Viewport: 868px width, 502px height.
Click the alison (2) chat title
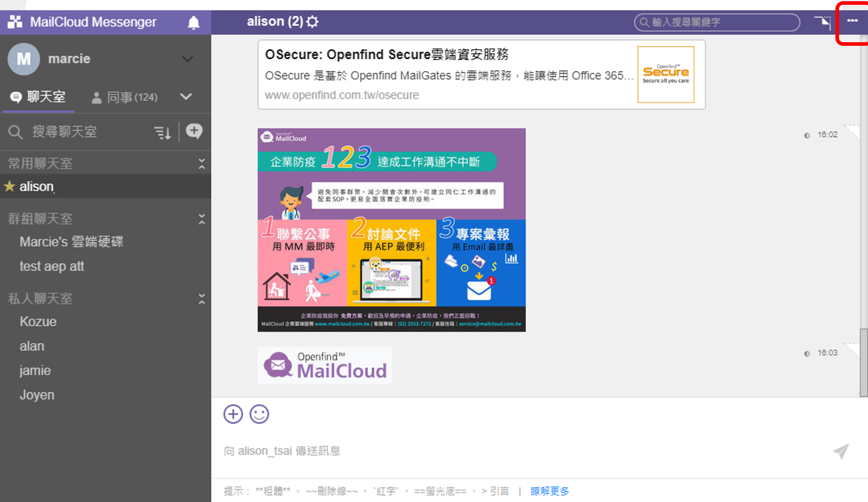[x=275, y=22]
